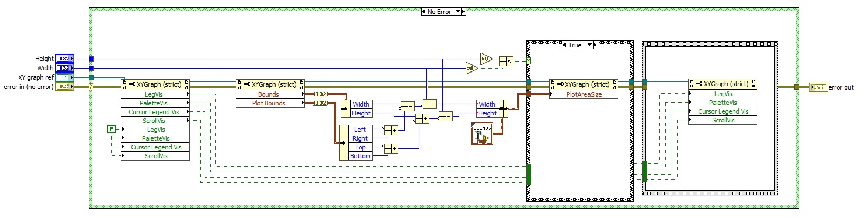Click the error question-mark selector on outer case

pos(91,87)
